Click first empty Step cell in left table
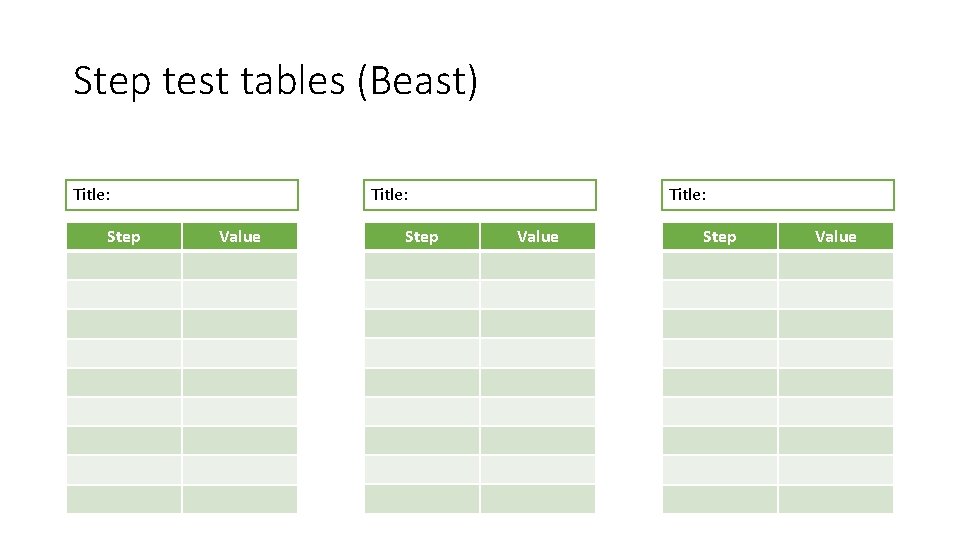 pos(124,266)
